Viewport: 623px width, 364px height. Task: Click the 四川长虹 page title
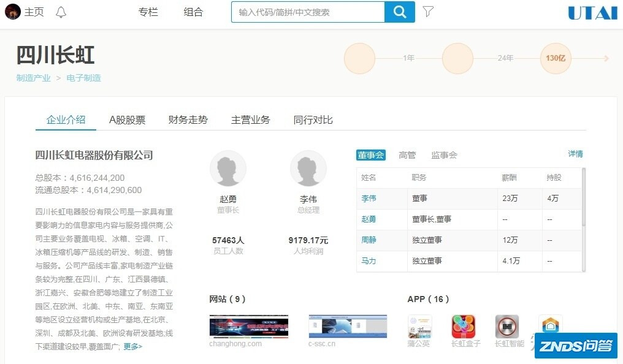pyautogui.click(x=55, y=55)
